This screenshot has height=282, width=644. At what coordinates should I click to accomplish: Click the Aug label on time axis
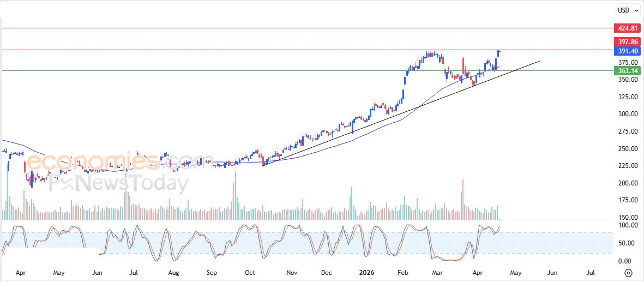[174, 273]
